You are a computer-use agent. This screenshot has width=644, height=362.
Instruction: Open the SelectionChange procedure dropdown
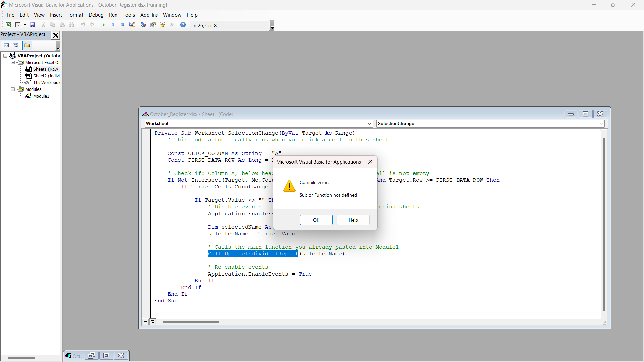(x=601, y=124)
